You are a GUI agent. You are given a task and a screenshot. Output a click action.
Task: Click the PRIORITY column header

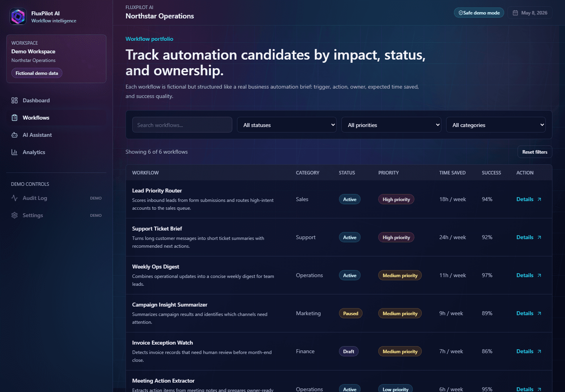[x=388, y=173]
